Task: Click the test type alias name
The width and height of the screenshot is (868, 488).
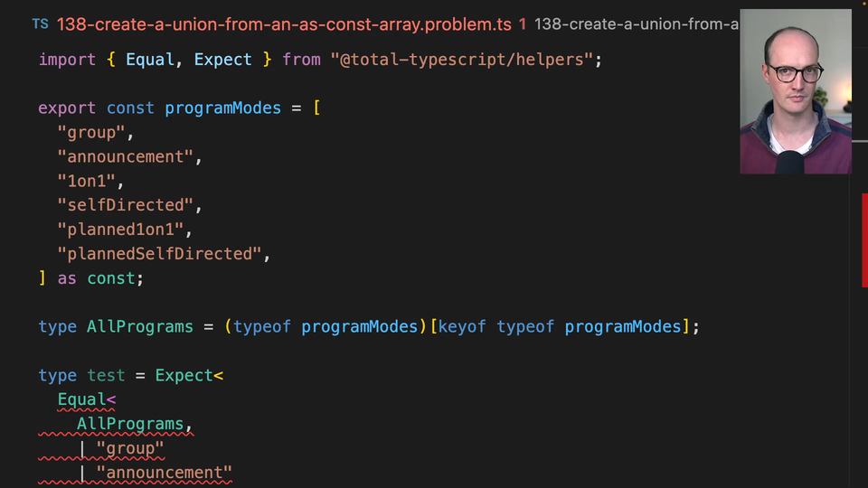Action: click(106, 375)
